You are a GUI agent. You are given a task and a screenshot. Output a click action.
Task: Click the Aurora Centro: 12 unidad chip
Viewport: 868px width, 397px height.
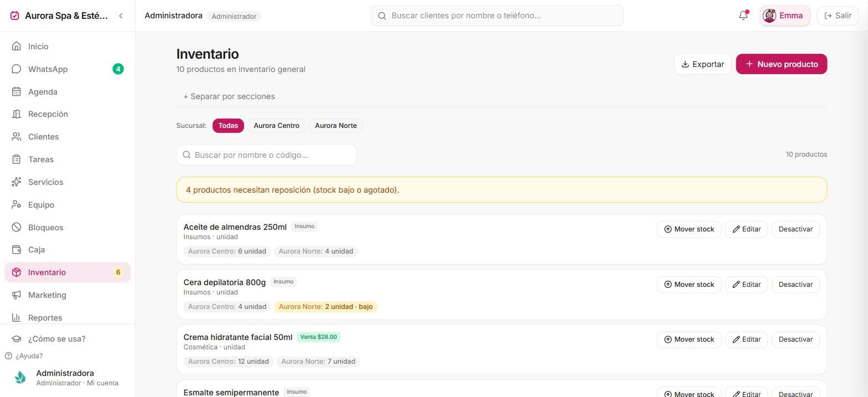pyautogui.click(x=228, y=362)
